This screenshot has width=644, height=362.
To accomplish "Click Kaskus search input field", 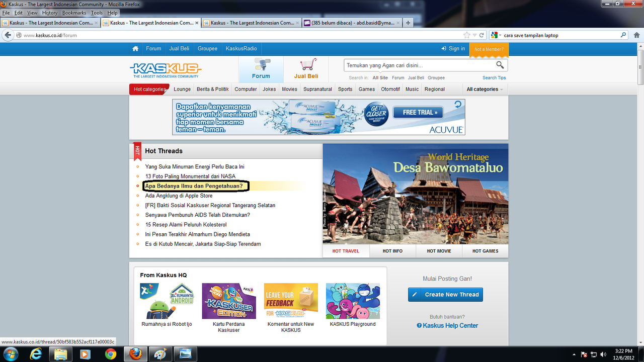I will click(419, 65).
